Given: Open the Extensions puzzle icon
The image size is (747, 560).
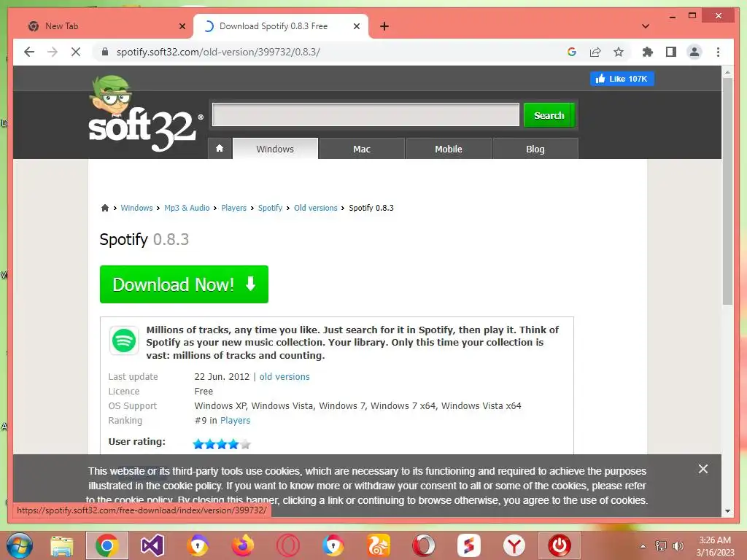Looking at the screenshot, I should coord(648,52).
